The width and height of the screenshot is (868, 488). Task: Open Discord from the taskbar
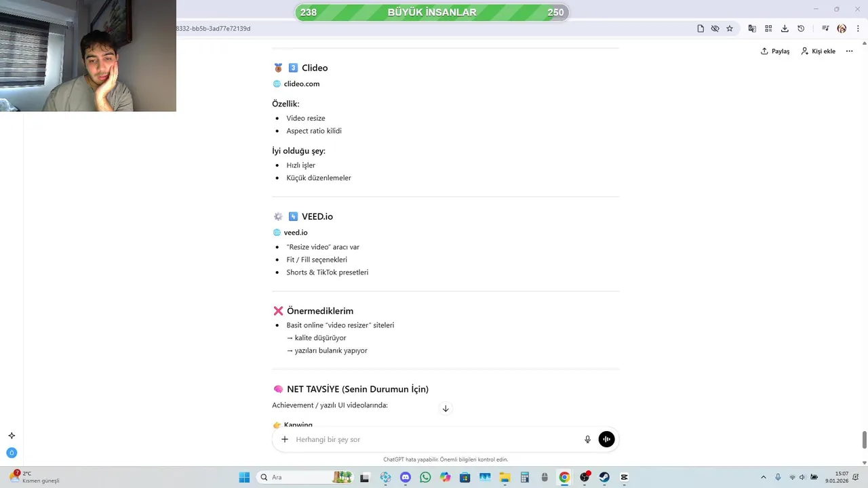coord(406,477)
